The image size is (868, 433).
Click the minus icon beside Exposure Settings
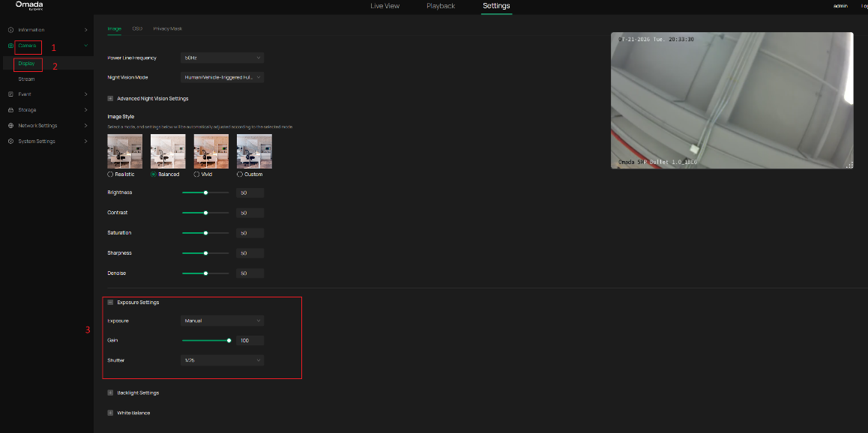(x=110, y=303)
